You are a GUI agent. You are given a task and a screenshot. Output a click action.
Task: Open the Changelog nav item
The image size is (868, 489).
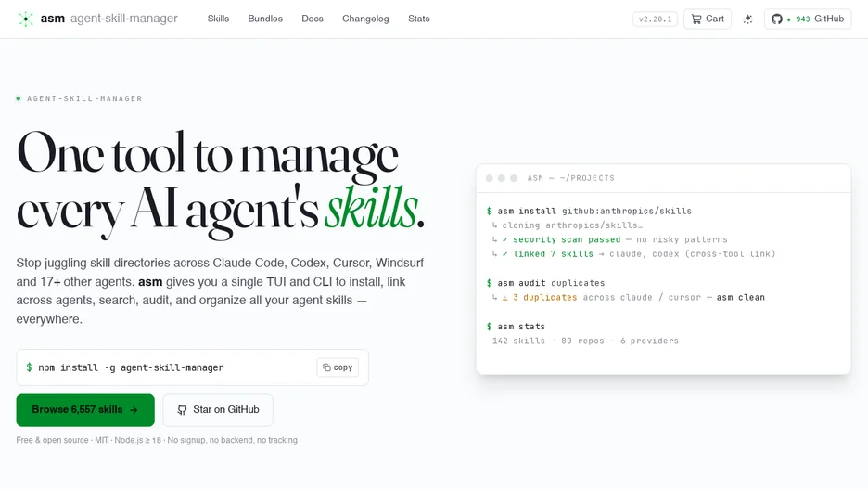point(365,19)
